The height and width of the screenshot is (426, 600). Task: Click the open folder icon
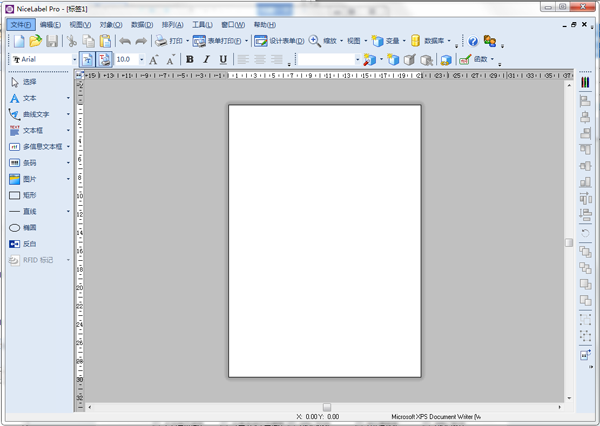pyautogui.click(x=35, y=41)
